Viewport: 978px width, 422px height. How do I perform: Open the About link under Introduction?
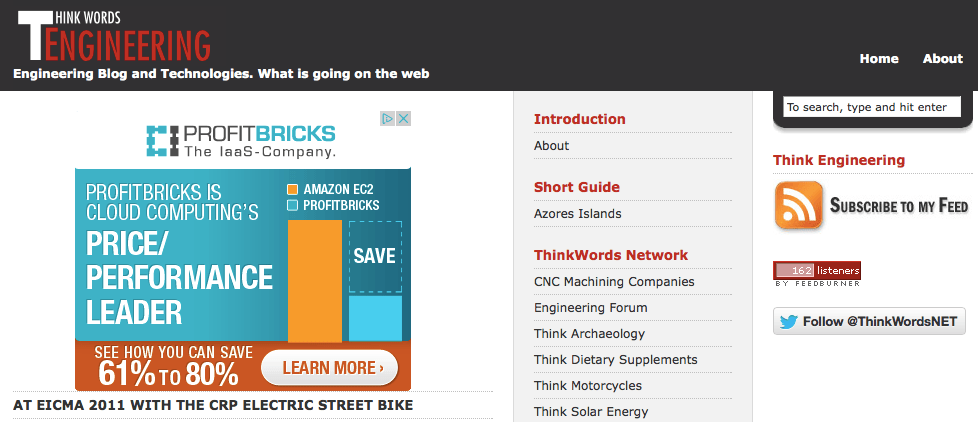(x=551, y=146)
